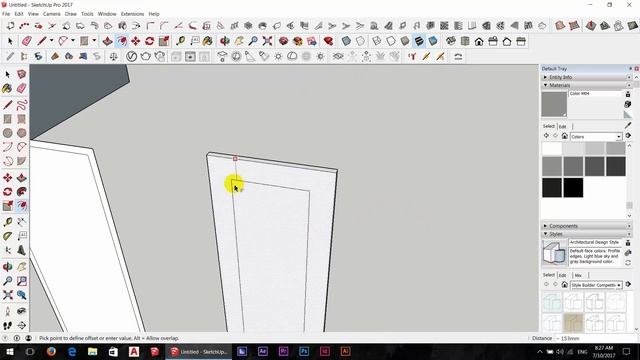Open the Shape tool dropdown arrow
The image size is (640, 360).
[94, 41]
